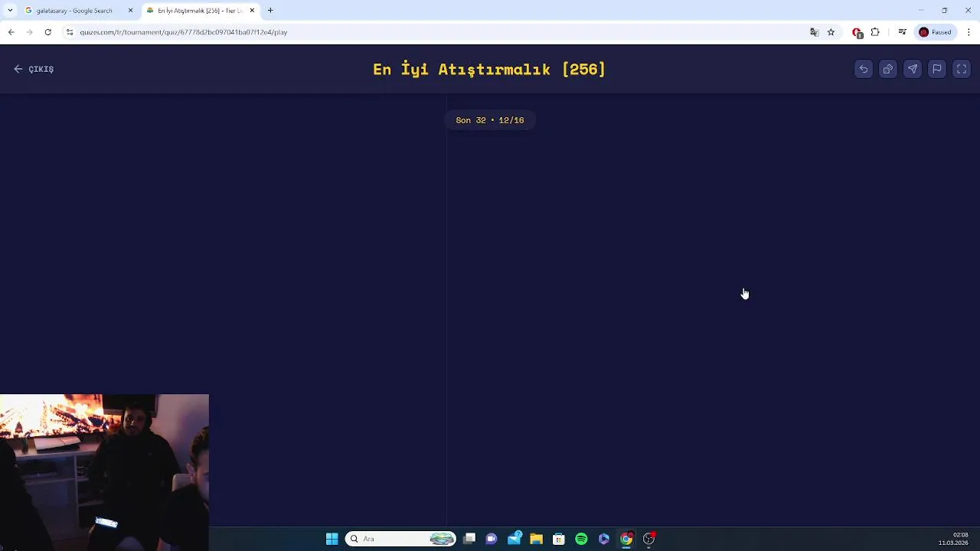Click the quiz title En İyi Atıştırmalık [256]
This screenshot has width=980, height=551.
click(x=489, y=69)
